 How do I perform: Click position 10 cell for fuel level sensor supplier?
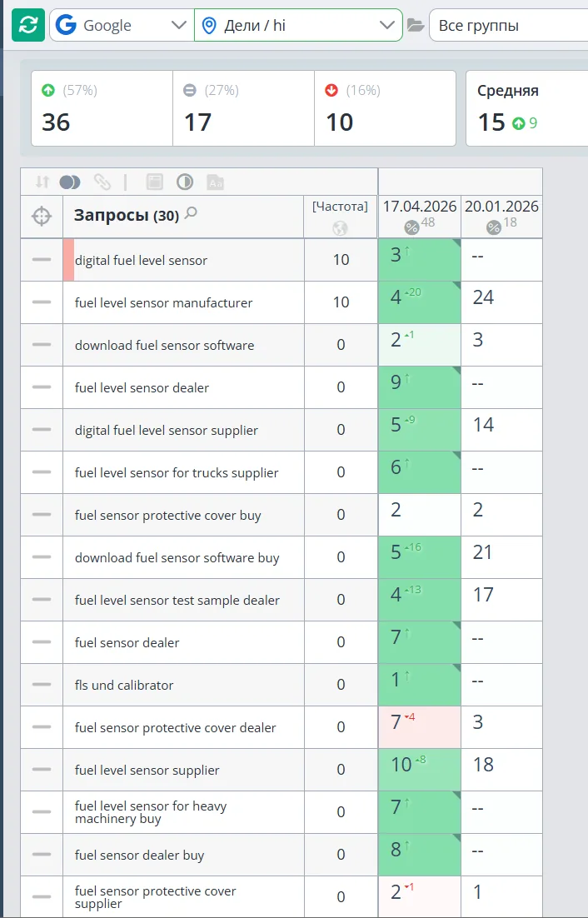click(420, 769)
